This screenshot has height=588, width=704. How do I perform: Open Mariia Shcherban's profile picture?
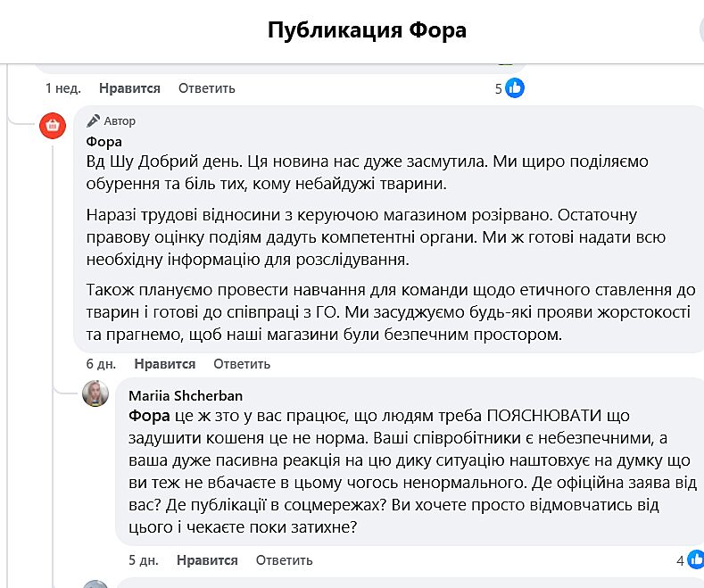point(95,393)
